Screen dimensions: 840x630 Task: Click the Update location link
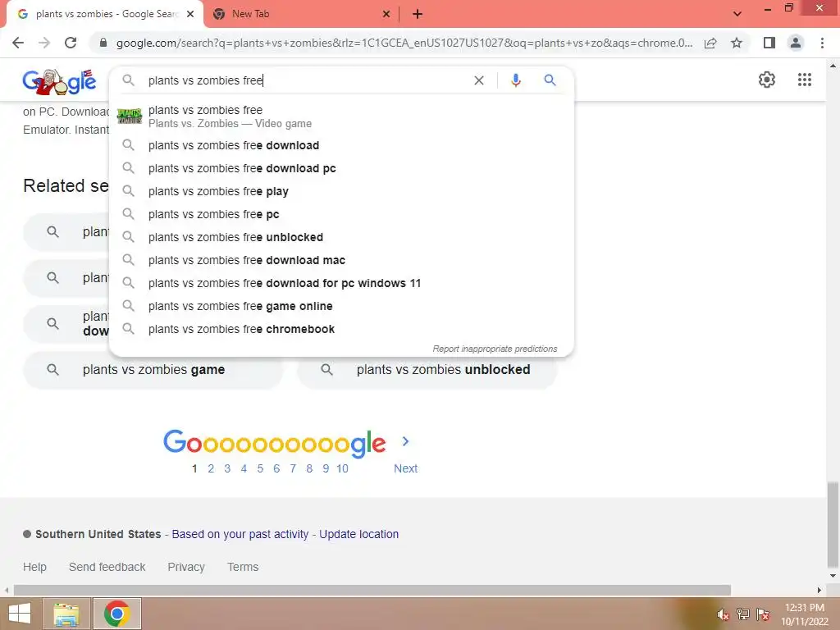(x=359, y=534)
